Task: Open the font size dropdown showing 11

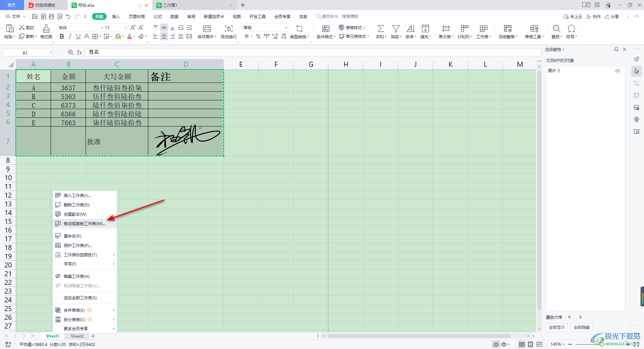Action: [126, 28]
